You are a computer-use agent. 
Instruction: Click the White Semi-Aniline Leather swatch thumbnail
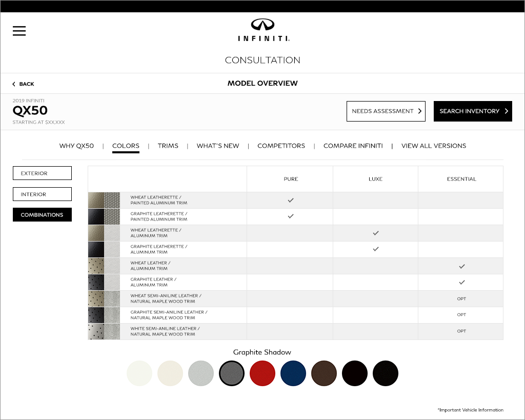(x=104, y=332)
